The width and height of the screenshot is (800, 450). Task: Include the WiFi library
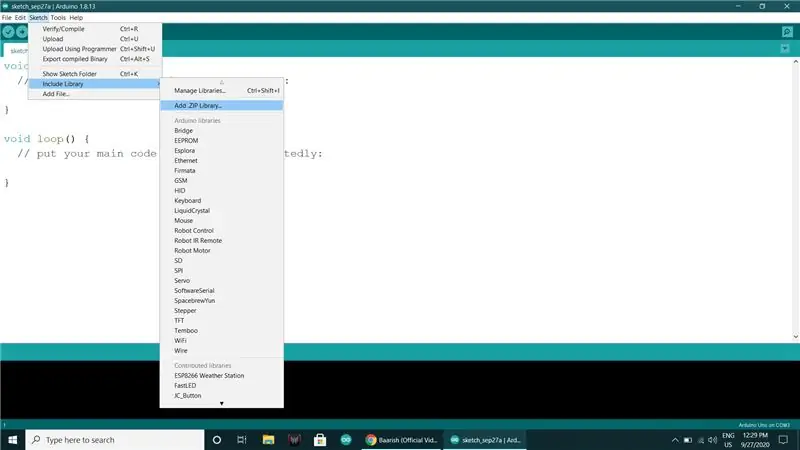coord(221,341)
